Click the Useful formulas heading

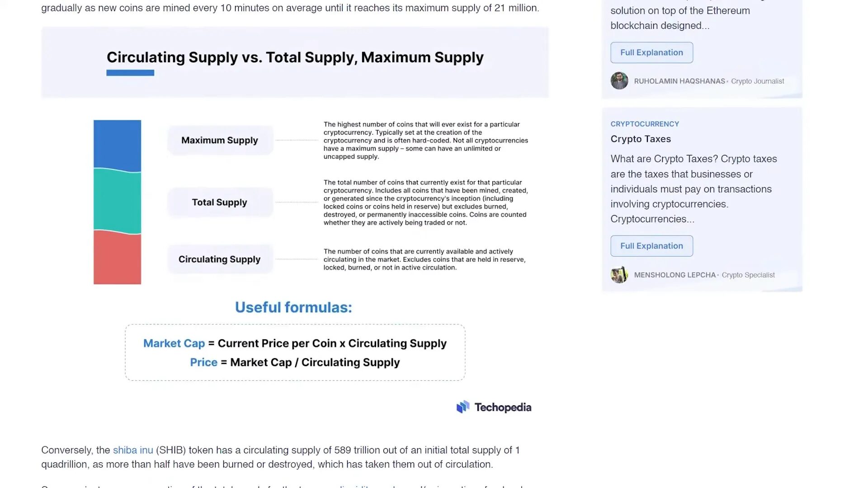pyautogui.click(x=293, y=307)
